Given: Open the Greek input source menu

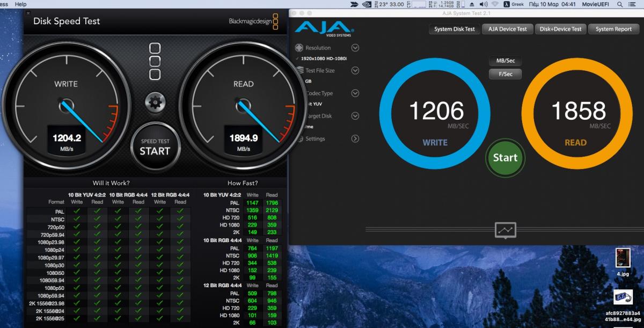Looking at the screenshot, I should coord(513,4).
